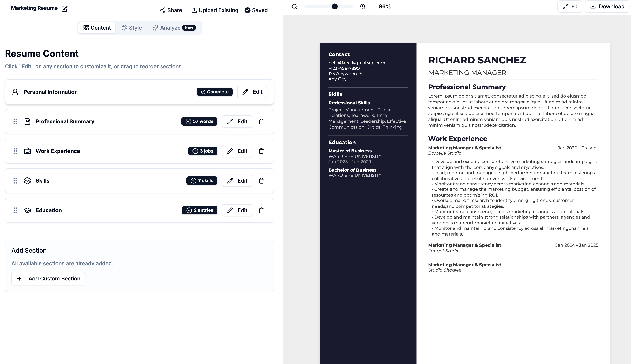Click the Upload Existing icon
The width and height of the screenshot is (631, 364).
pyautogui.click(x=194, y=10)
